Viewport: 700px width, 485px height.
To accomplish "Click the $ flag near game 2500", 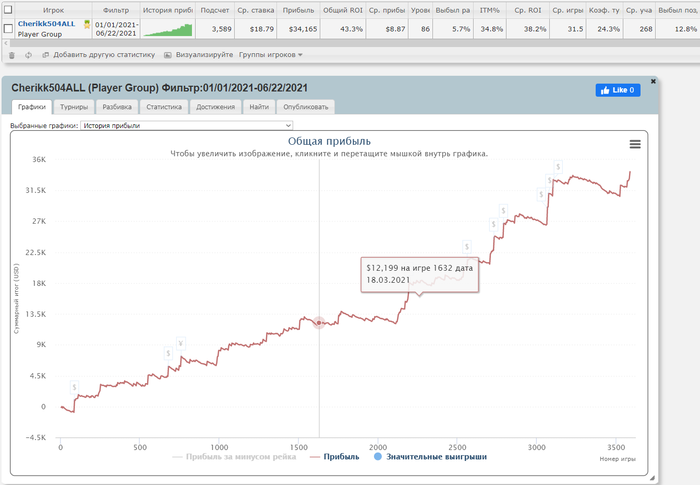I will (x=467, y=247).
